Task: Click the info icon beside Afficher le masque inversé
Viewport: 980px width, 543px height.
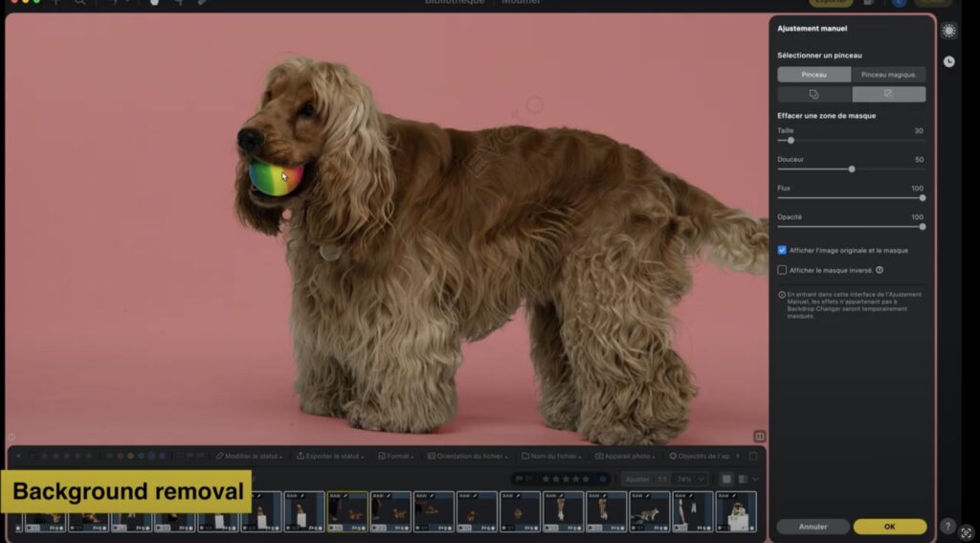Action: [880, 270]
